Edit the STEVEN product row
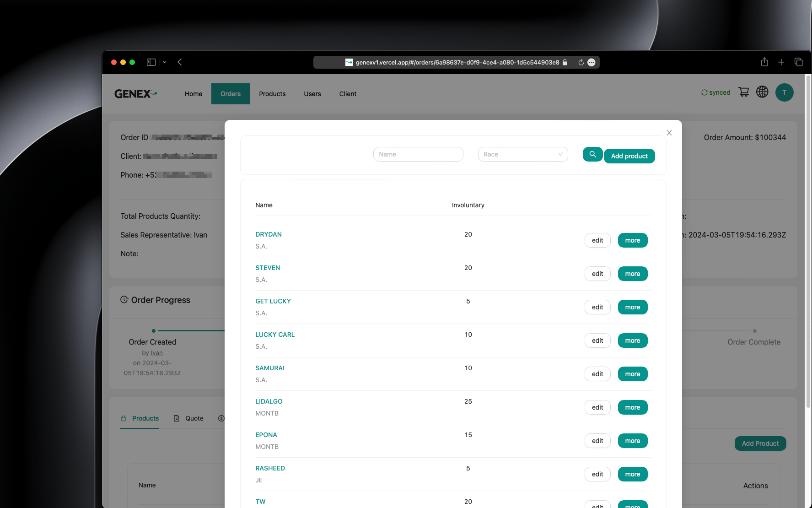 tap(597, 274)
